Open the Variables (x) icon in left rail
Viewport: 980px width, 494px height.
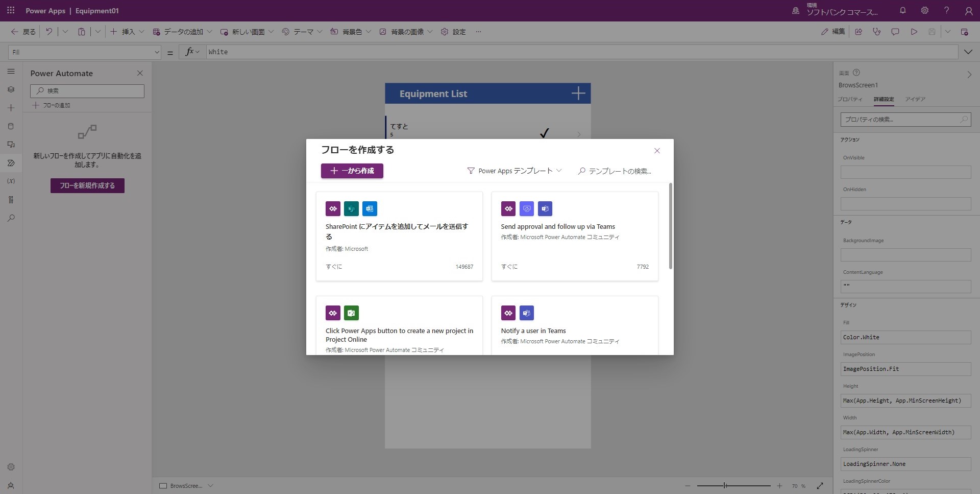pos(11,181)
